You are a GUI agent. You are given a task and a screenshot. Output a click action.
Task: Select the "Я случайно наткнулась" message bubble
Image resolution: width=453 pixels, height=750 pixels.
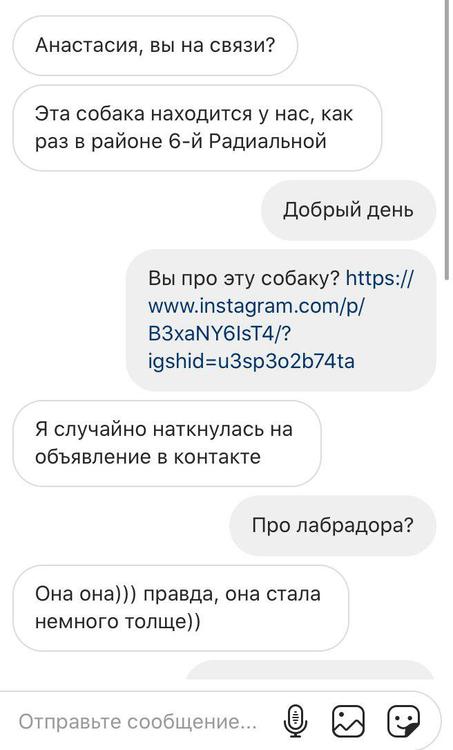(x=166, y=443)
